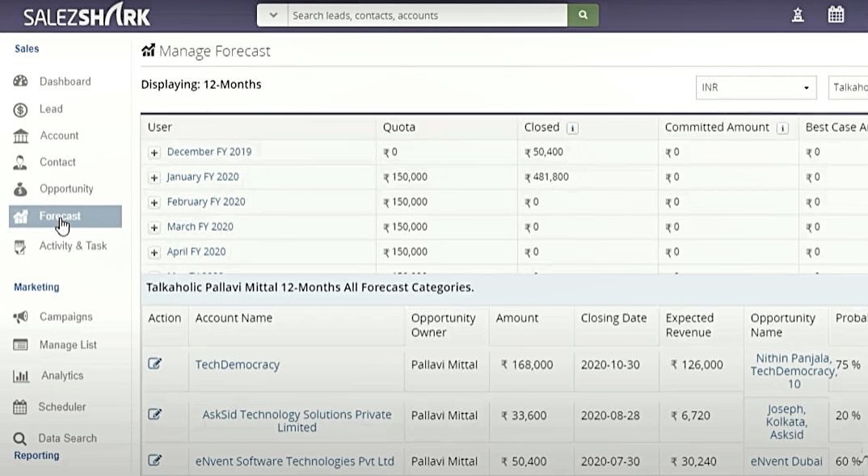Click the ₹ 481,800 closed amount

click(547, 177)
